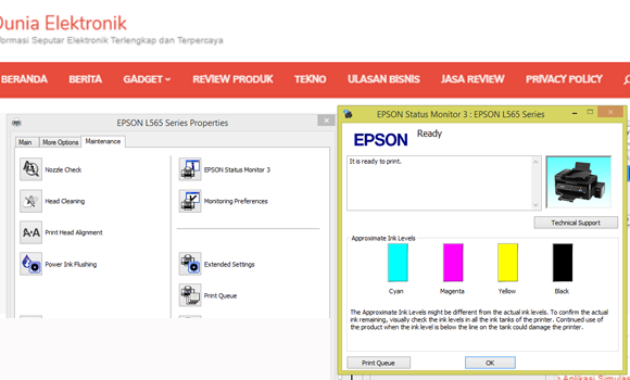Viewport: 630px width, 380px height.
Task: Open the ULASAN BISNIS section
Action: coord(383,79)
